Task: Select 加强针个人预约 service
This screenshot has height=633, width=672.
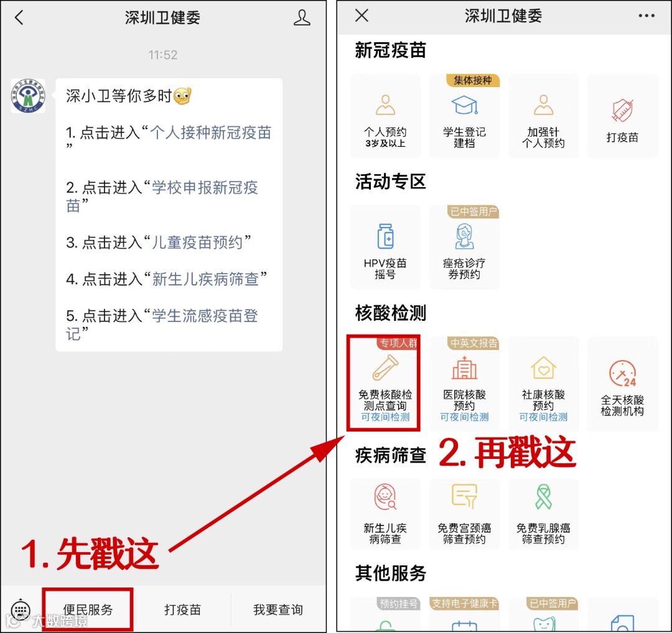Action: [543, 116]
